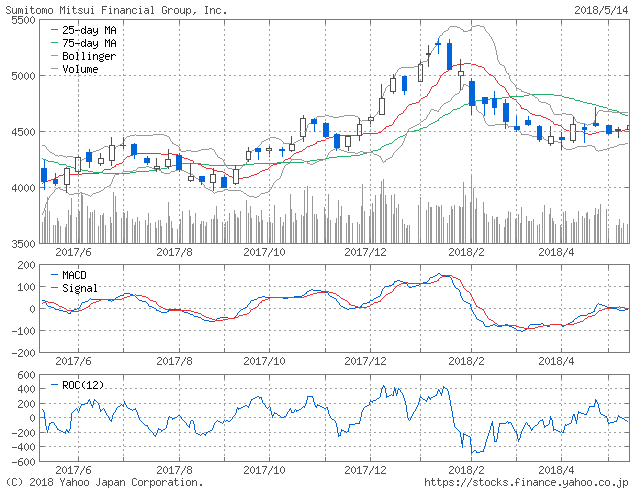Click the 75-day MA legend label
The width and height of the screenshot is (630, 491).
tap(89, 44)
